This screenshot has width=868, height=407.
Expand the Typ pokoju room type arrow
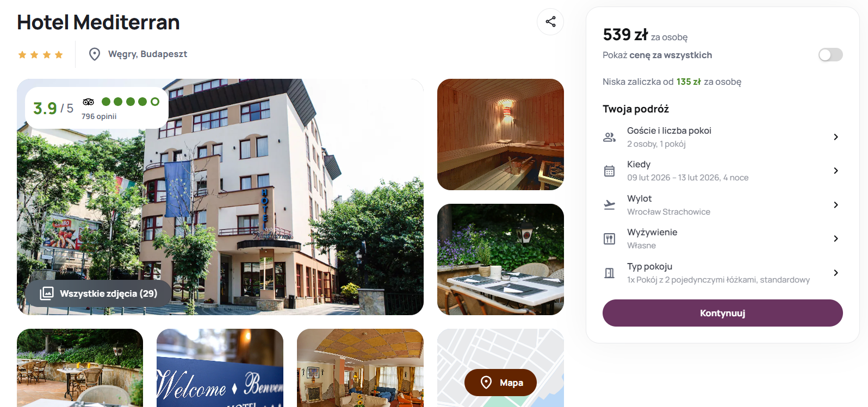[836, 273]
